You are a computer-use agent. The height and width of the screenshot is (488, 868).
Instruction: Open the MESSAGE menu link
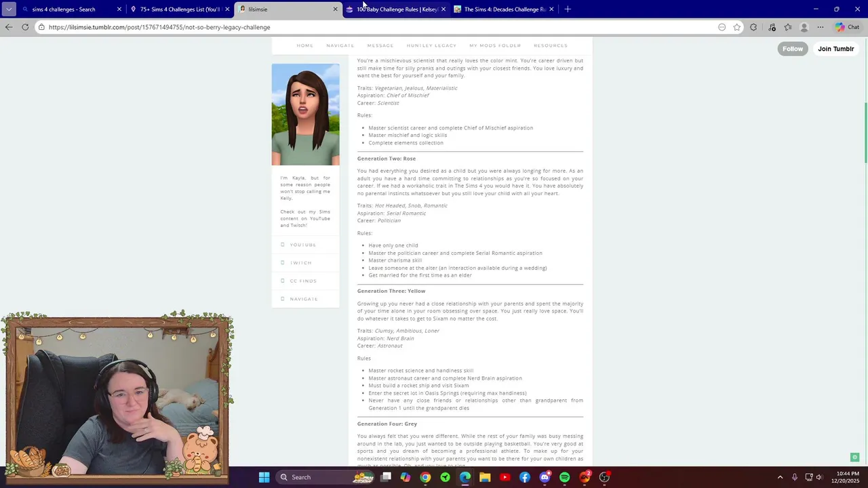[x=380, y=45]
